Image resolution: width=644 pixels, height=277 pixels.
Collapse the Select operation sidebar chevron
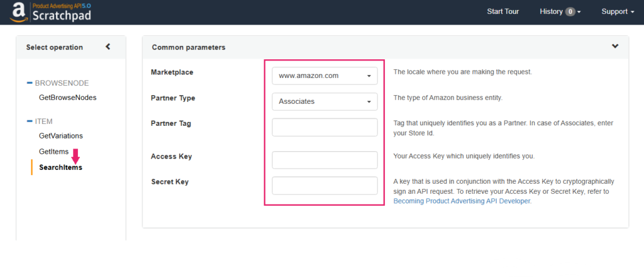tap(108, 47)
